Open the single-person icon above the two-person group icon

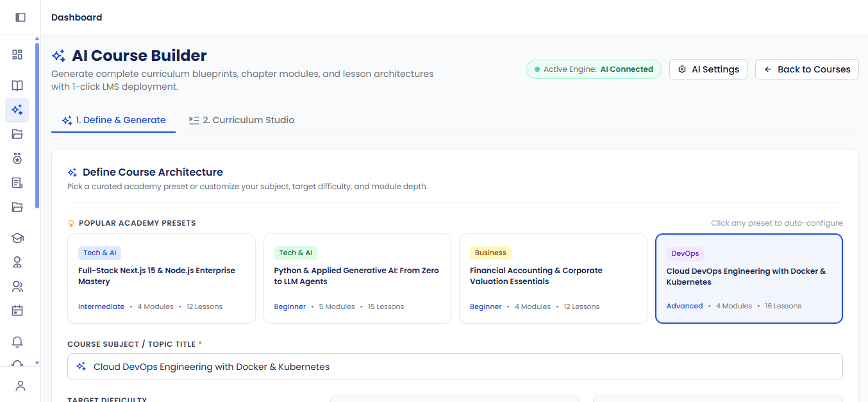pyautogui.click(x=17, y=262)
